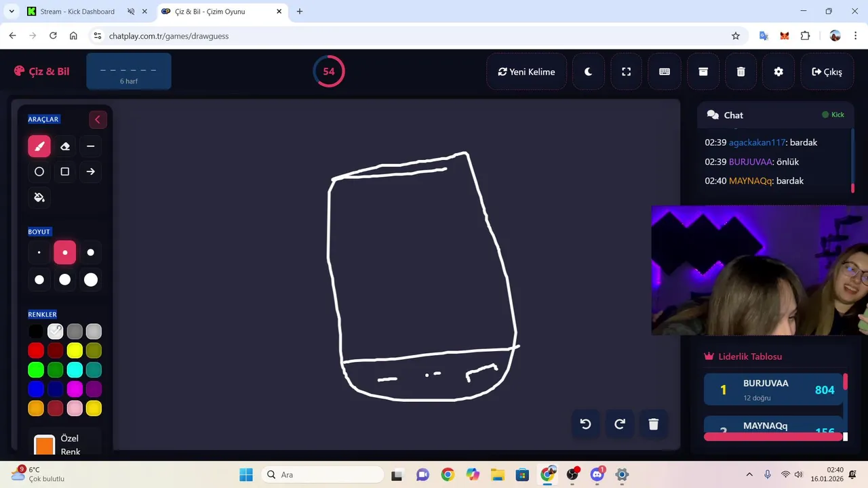The width and height of the screenshot is (868, 488).
Task: Choose the smallest brush size dot
Action: coord(39,253)
